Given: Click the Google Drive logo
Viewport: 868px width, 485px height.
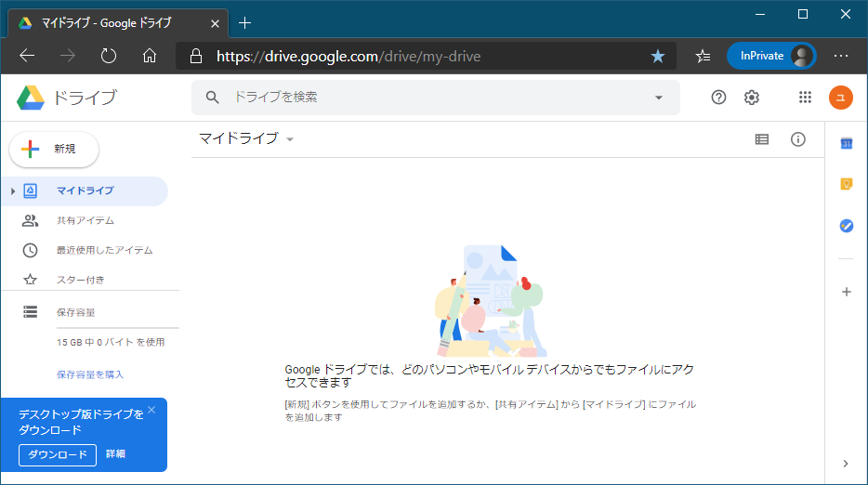Looking at the screenshot, I should coord(31,98).
